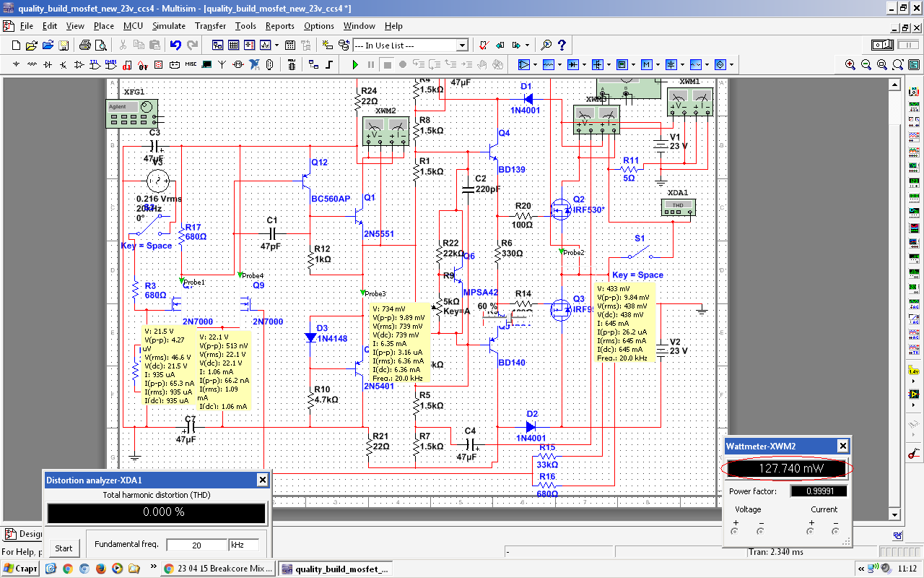This screenshot has width=924, height=578.
Task: Open the Options menu
Action: coord(318,26)
